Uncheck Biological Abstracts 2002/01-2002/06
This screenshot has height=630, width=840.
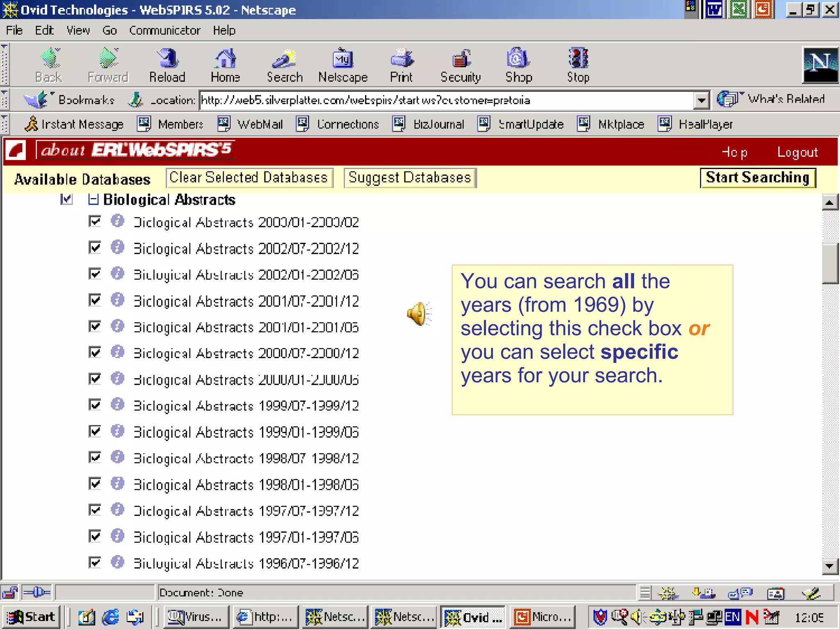coord(95,274)
